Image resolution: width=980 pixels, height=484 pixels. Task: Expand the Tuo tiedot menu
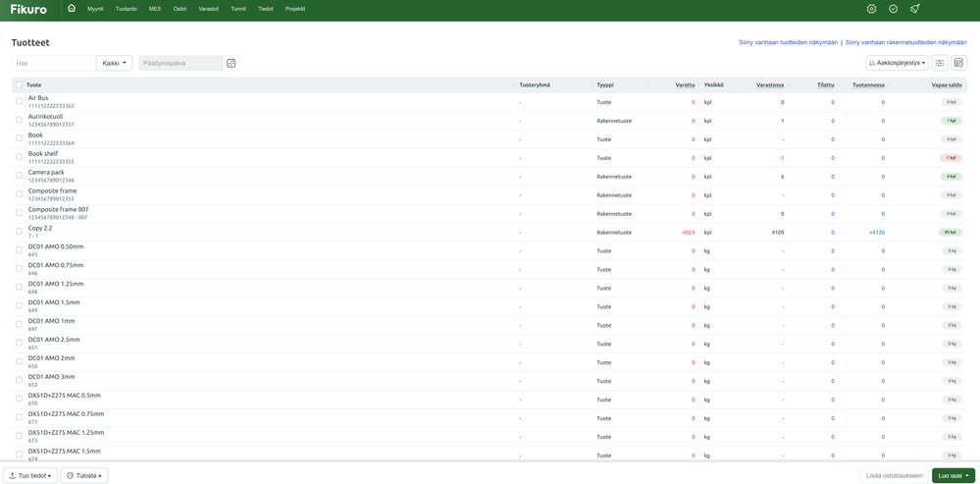point(30,475)
